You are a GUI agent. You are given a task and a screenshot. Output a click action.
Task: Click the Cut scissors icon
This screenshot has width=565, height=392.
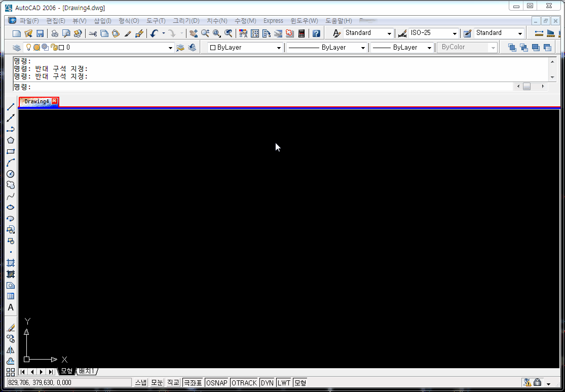click(93, 33)
